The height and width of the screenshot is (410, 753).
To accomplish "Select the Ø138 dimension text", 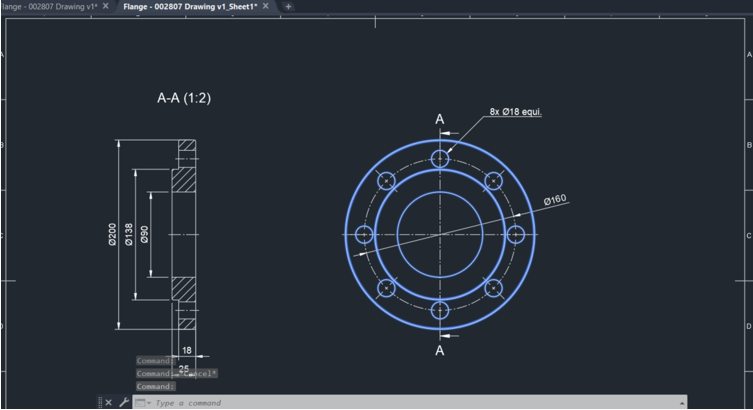I will tap(129, 234).
